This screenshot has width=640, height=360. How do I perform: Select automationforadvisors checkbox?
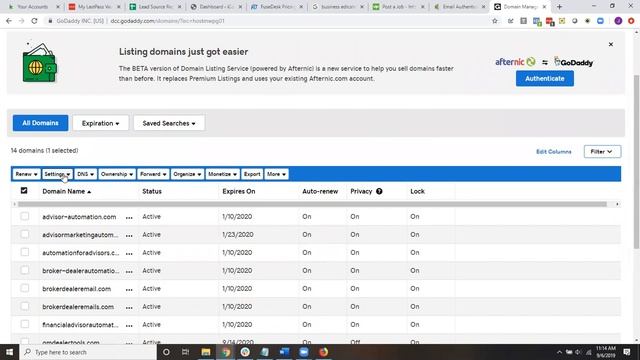(24, 252)
